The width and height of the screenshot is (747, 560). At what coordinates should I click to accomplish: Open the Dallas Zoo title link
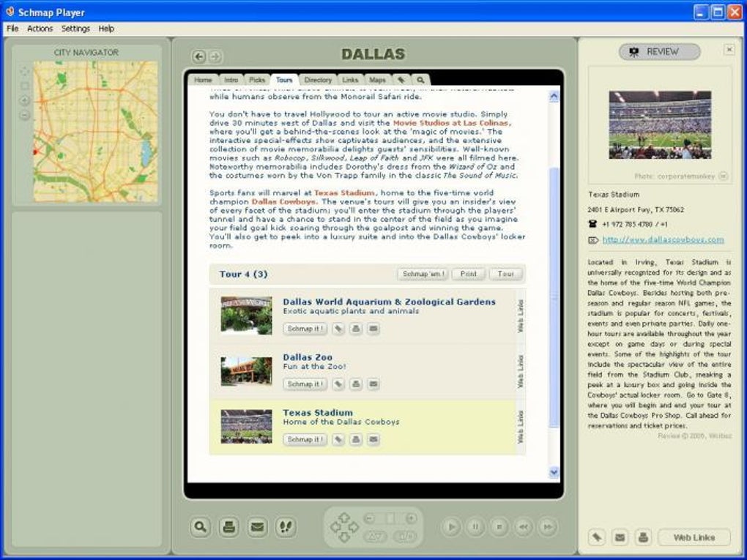(308, 357)
